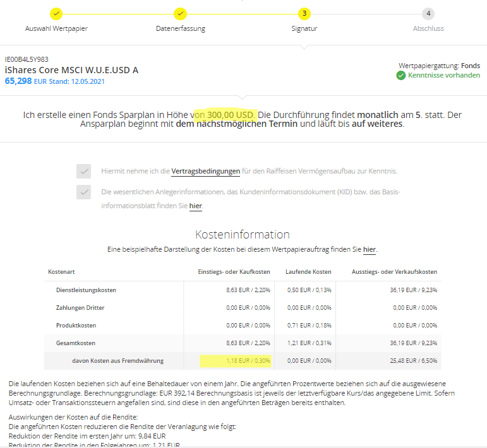This screenshot has width=487, height=448.
Task: Toggle the Anlegerinformationen KID checkbox
Action: click(83, 192)
